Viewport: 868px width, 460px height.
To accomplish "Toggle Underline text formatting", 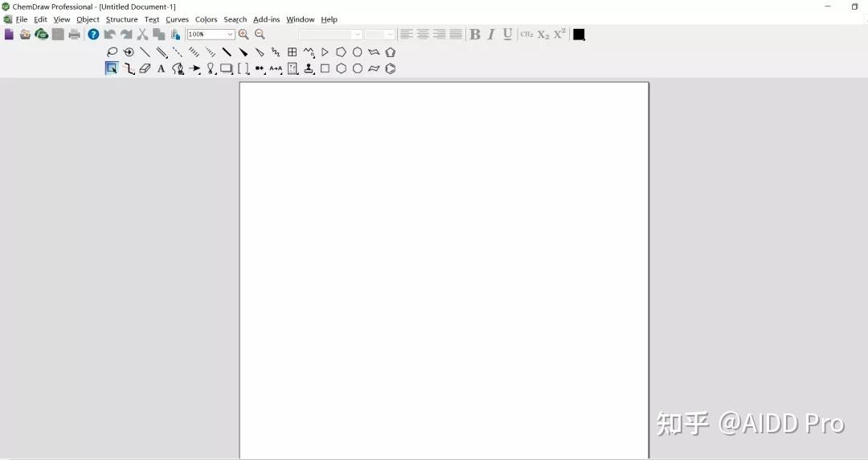I will point(507,35).
